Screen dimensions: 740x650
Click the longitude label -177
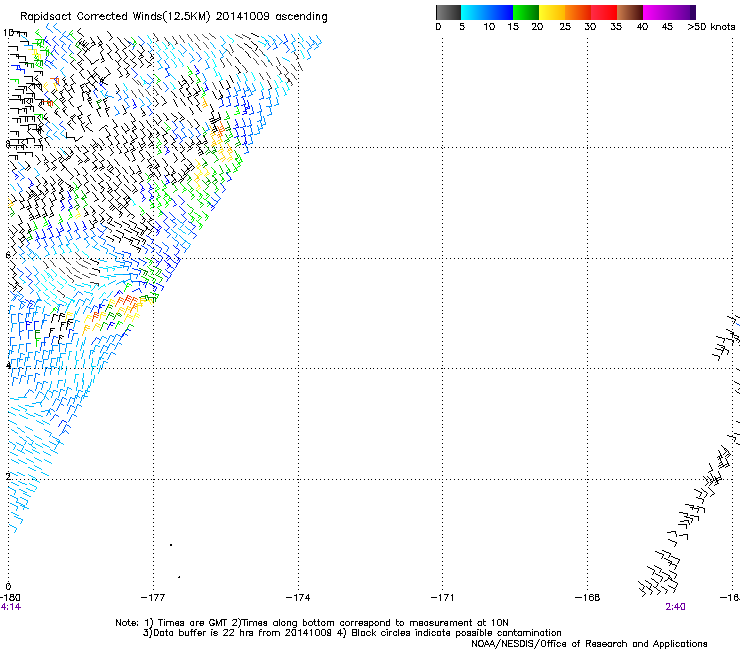(153, 598)
